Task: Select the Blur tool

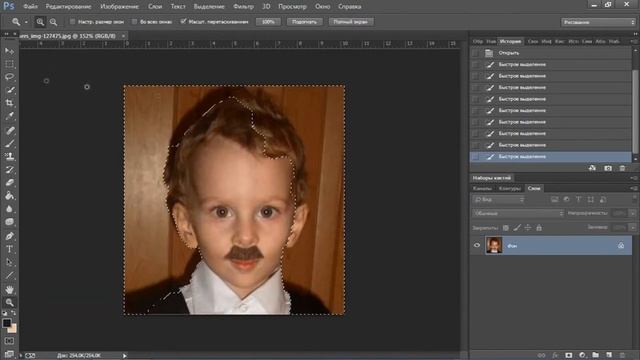Action: [9, 209]
